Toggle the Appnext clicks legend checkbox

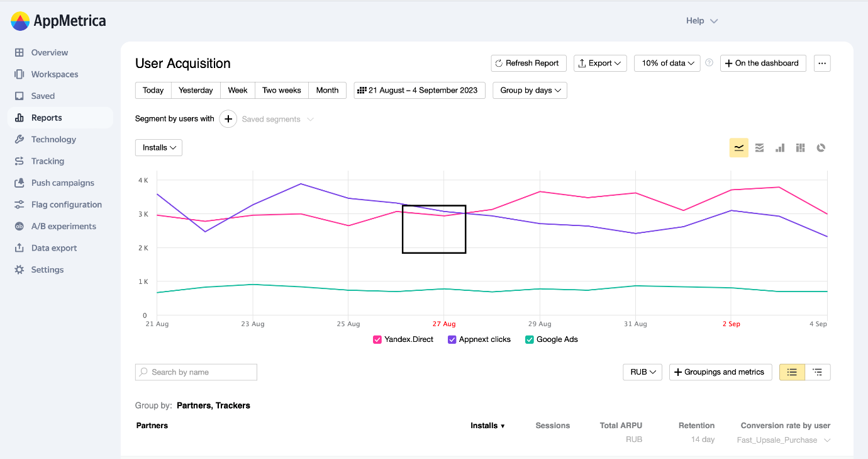coord(452,339)
